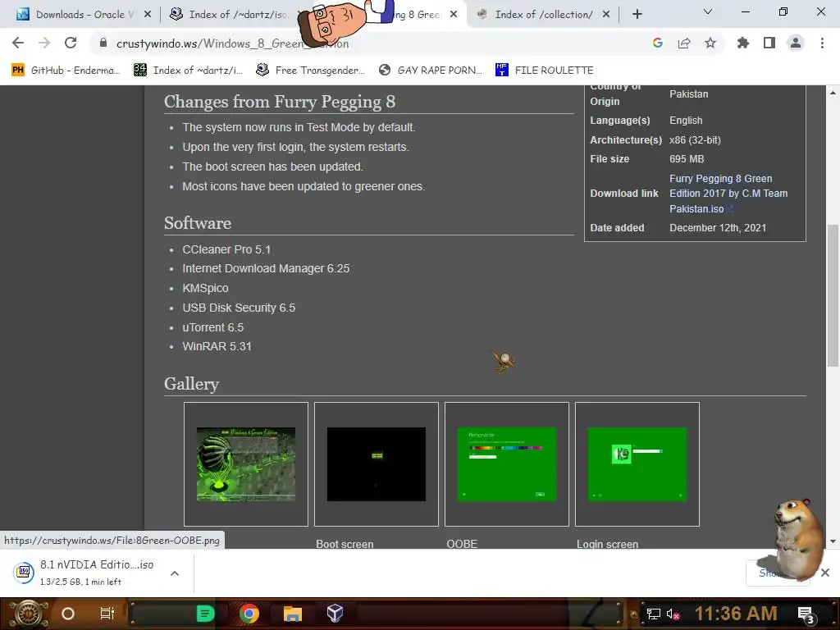The width and height of the screenshot is (840, 630).
Task: Click the address bar URL
Action: click(x=232, y=43)
